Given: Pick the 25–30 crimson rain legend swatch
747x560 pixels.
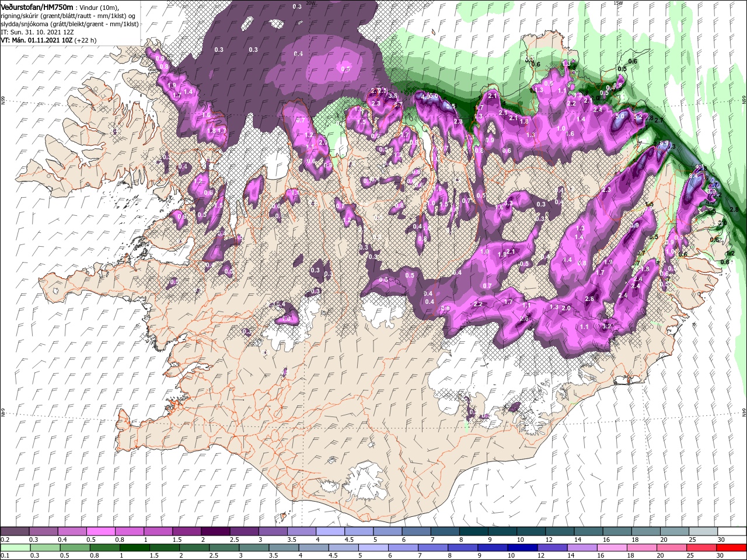Looking at the screenshot, I should pos(701,548).
